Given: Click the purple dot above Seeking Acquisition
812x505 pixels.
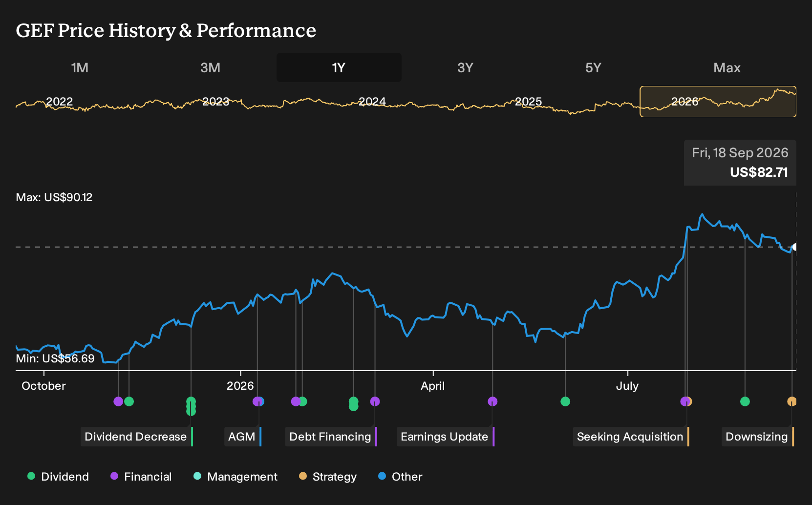Looking at the screenshot, I should pyautogui.click(x=685, y=401).
